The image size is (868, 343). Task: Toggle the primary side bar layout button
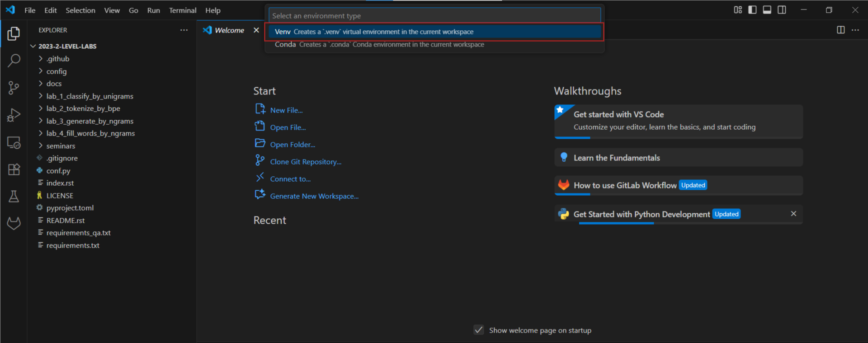click(752, 10)
